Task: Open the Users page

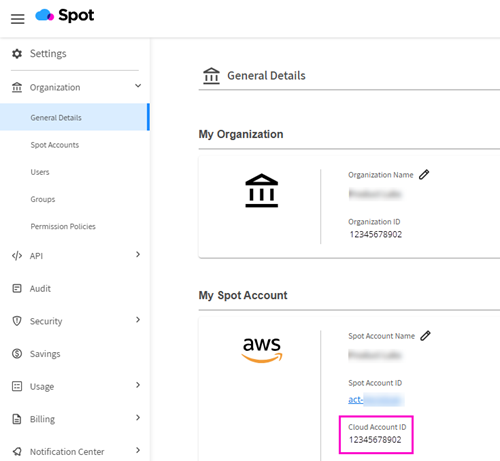Action: pyautogui.click(x=40, y=172)
